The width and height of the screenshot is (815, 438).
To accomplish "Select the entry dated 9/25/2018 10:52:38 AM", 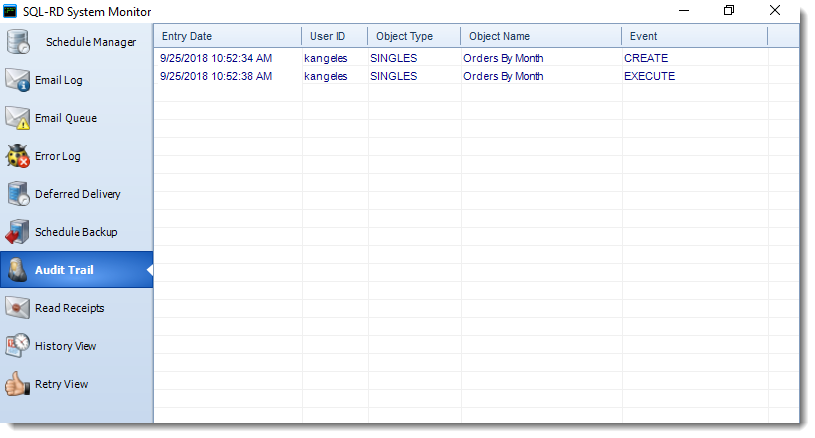I will point(216,76).
